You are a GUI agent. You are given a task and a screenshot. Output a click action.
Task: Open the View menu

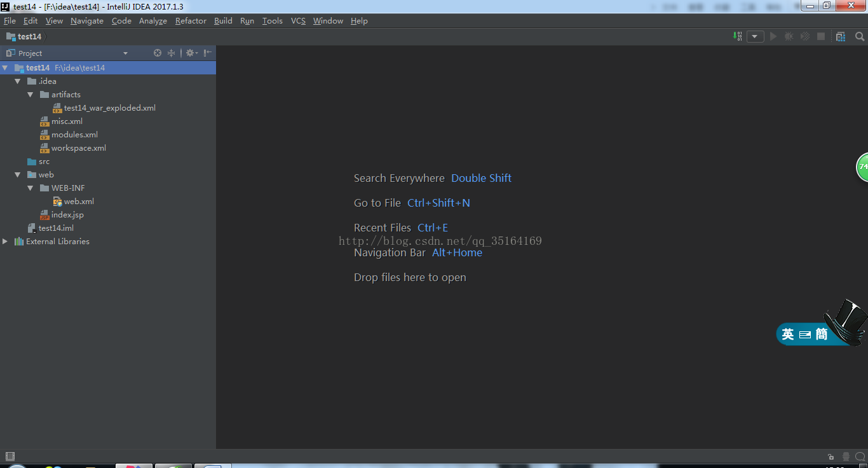[x=54, y=20]
